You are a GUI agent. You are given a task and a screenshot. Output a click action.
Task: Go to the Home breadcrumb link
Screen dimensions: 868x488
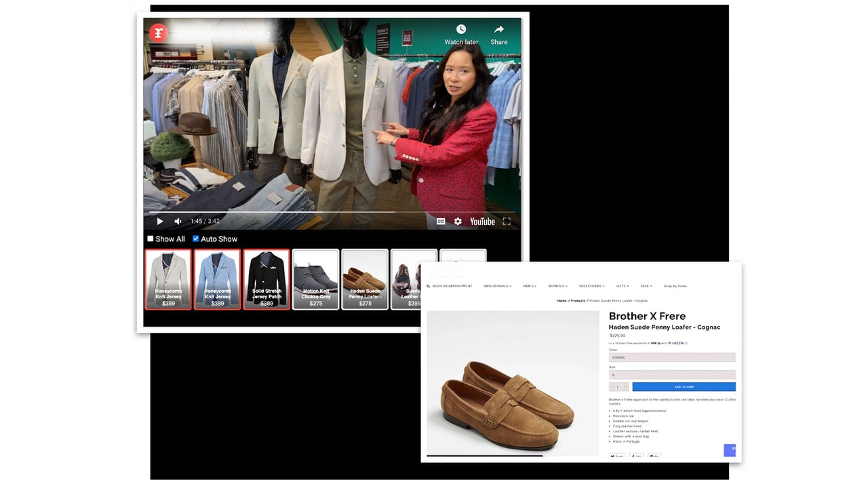562,300
